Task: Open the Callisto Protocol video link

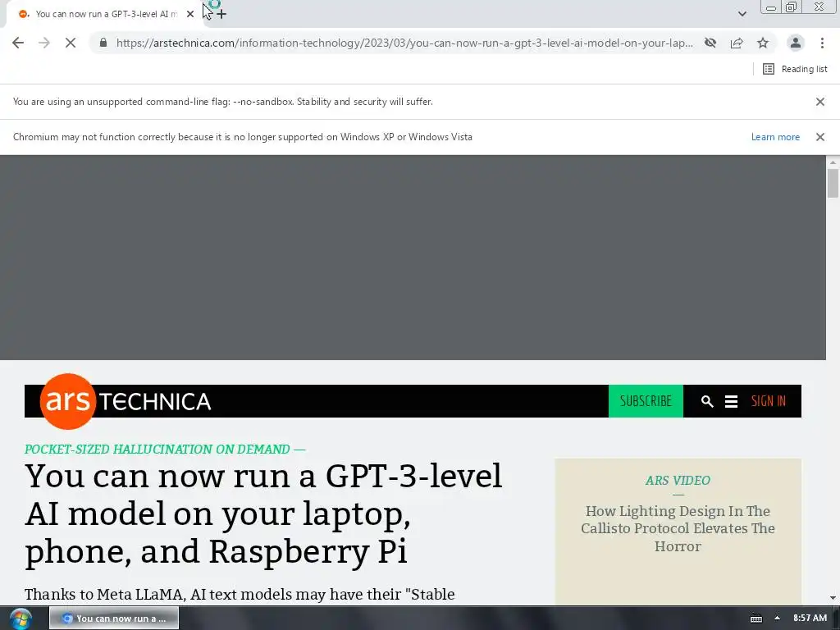Action: point(678,529)
